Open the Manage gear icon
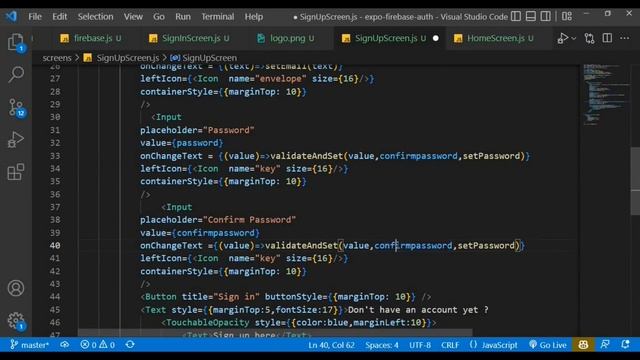The image size is (640, 360). (16, 321)
